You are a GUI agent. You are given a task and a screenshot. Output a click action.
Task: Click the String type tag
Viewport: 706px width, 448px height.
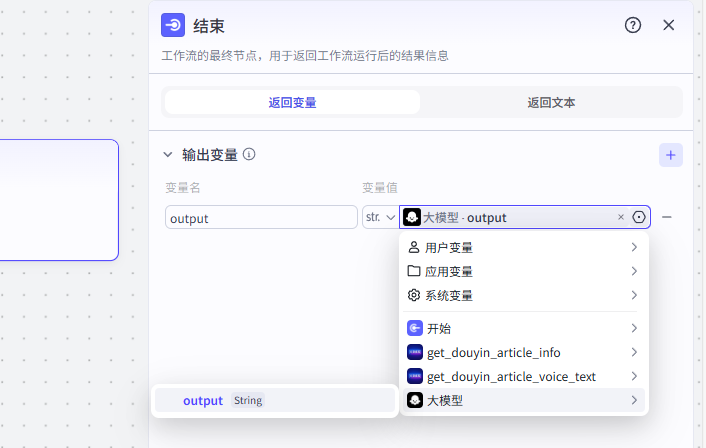coord(248,400)
